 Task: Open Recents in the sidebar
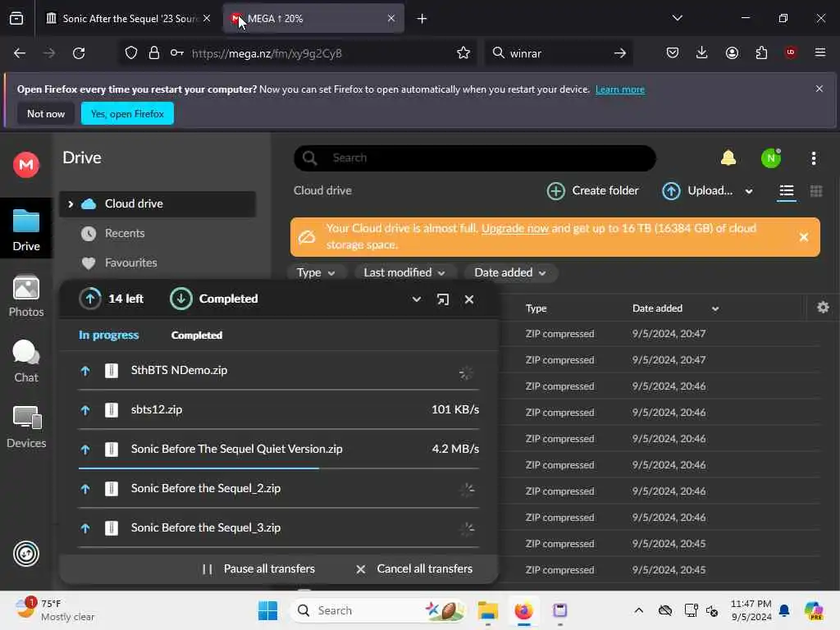tap(125, 234)
